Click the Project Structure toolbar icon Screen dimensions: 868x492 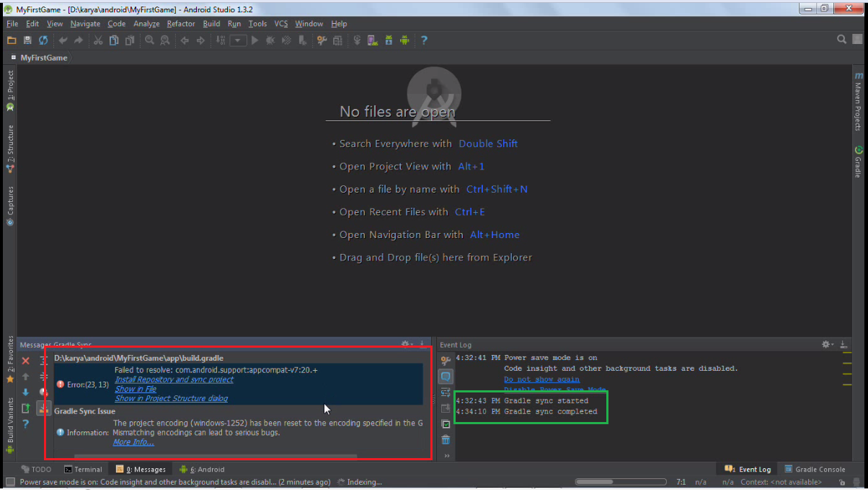click(x=337, y=40)
